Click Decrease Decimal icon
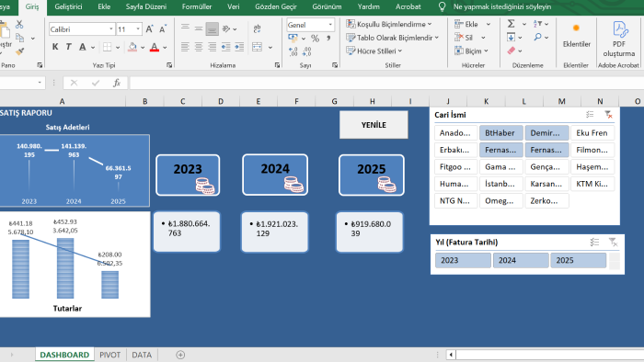This screenshot has width=644, height=362. 306,51
